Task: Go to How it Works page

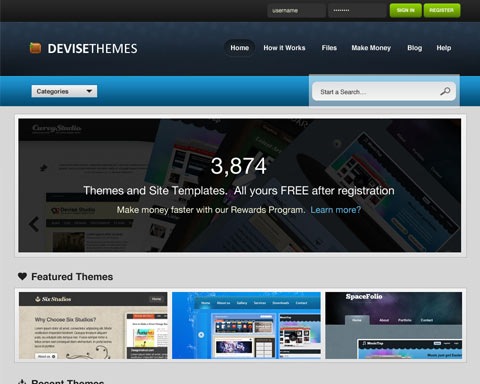Action: [284, 48]
